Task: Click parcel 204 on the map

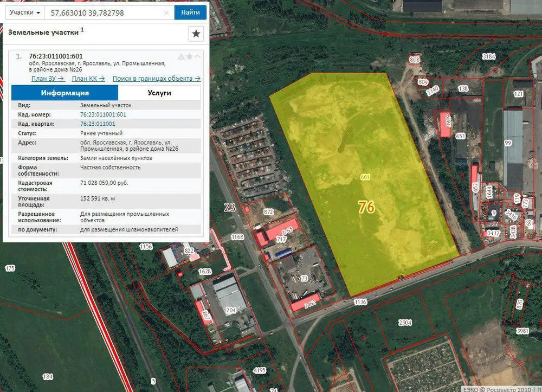Action: click(231, 311)
